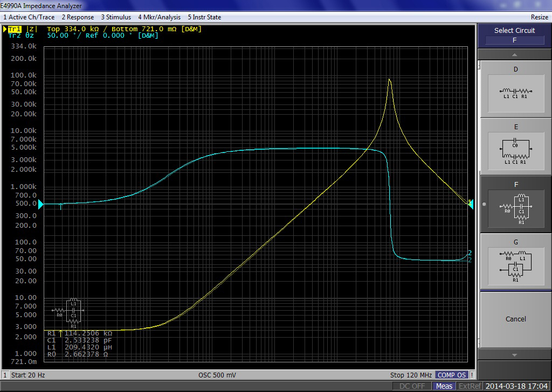The image size is (552, 392).
Task: Click the right cyan reference position marker
Action: pos(470,204)
